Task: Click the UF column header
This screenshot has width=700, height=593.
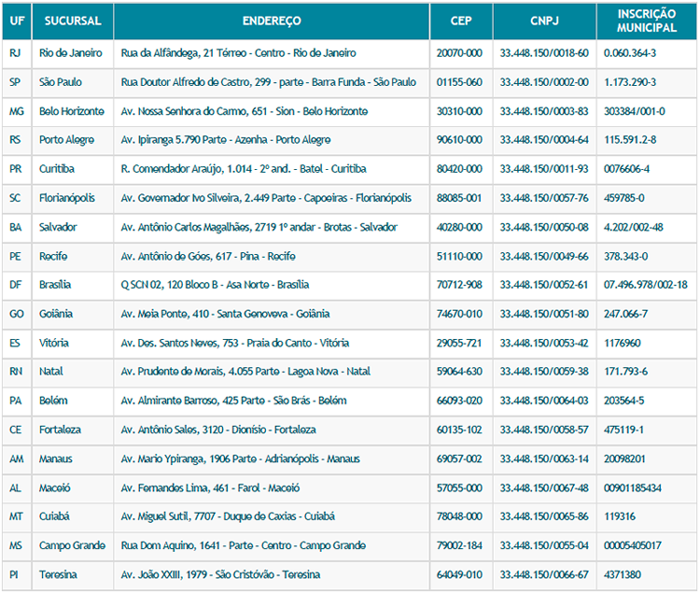Action: click(15, 21)
